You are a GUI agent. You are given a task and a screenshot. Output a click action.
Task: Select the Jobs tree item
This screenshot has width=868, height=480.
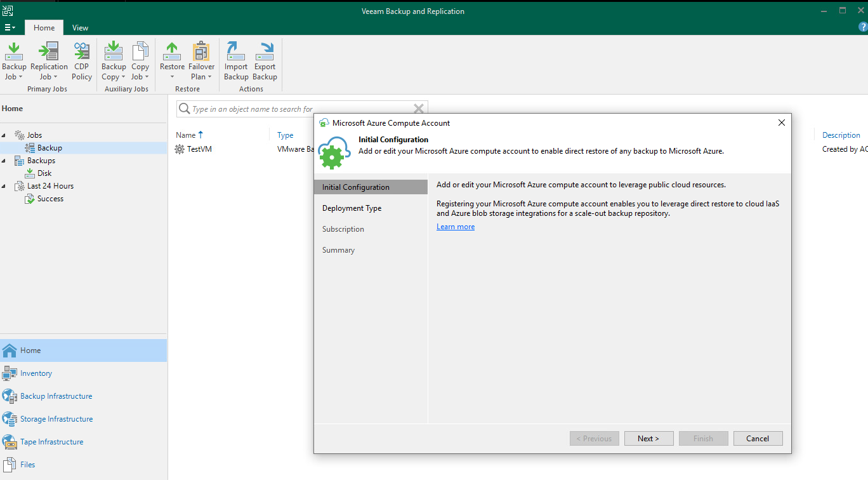[34, 135]
